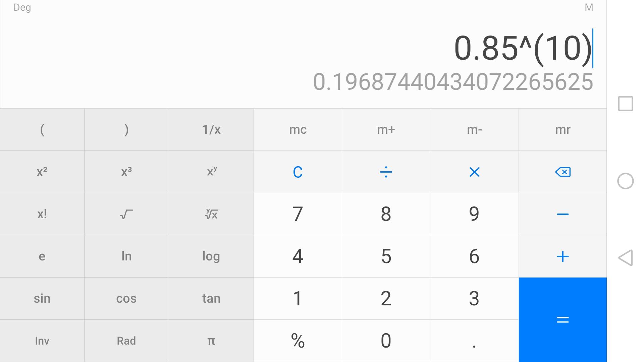
Task: Tap the backspace delete icon
Action: (x=562, y=172)
